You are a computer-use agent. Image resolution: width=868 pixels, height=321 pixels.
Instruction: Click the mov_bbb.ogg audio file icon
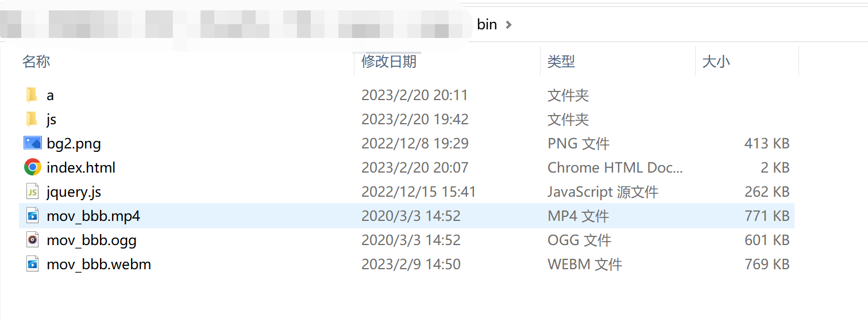click(x=32, y=240)
